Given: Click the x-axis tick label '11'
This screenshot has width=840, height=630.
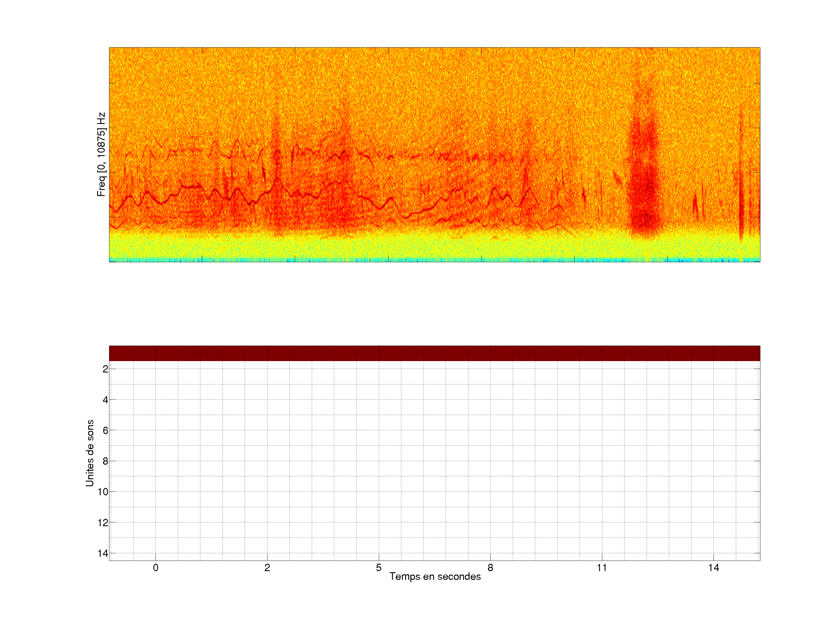Looking at the screenshot, I should pyautogui.click(x=602, y=568).
